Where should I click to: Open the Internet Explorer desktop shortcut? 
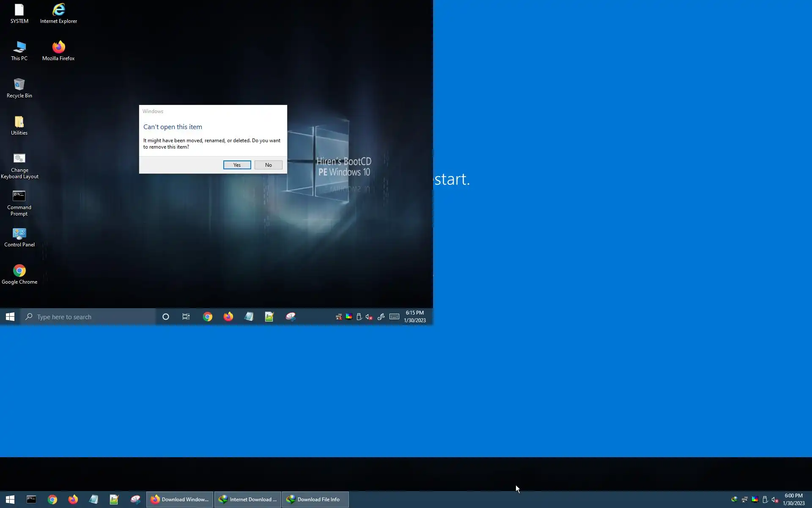58,14
